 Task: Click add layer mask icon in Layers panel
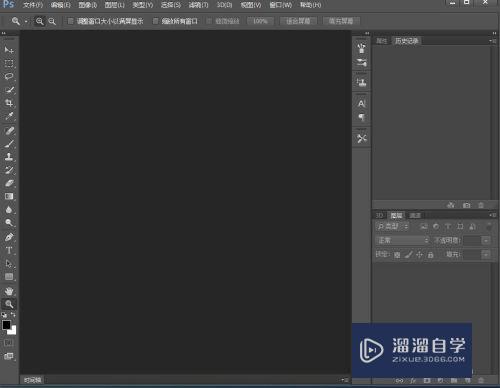[x=427, y=380]
